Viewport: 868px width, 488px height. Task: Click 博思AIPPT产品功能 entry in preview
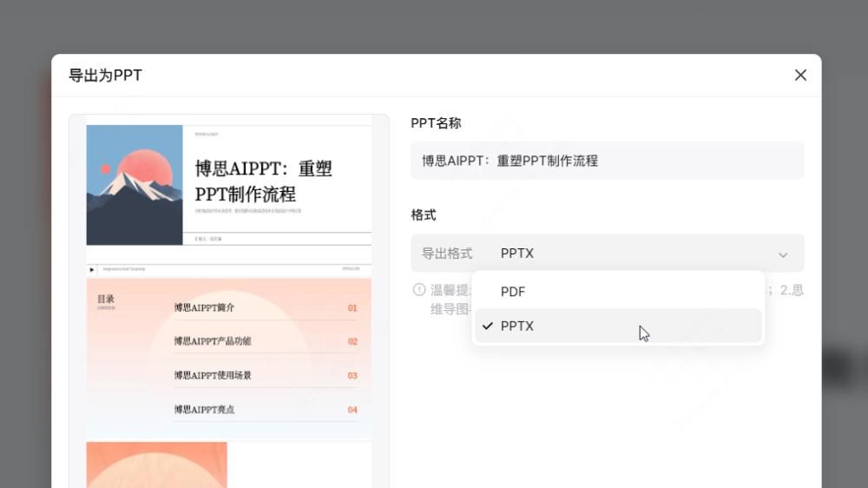tap(213, 341)
